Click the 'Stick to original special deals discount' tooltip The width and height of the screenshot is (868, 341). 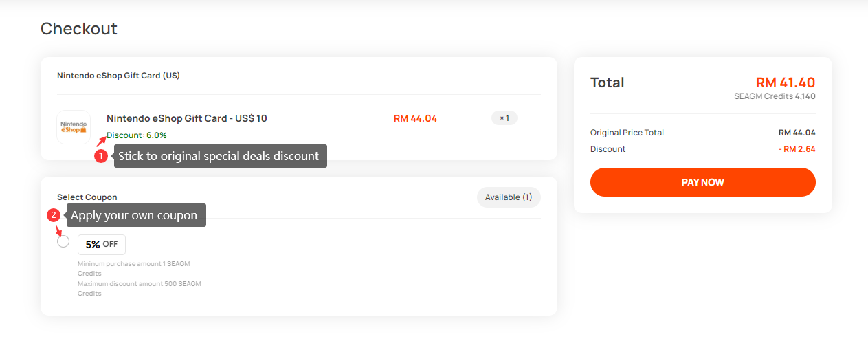[219, 156]
